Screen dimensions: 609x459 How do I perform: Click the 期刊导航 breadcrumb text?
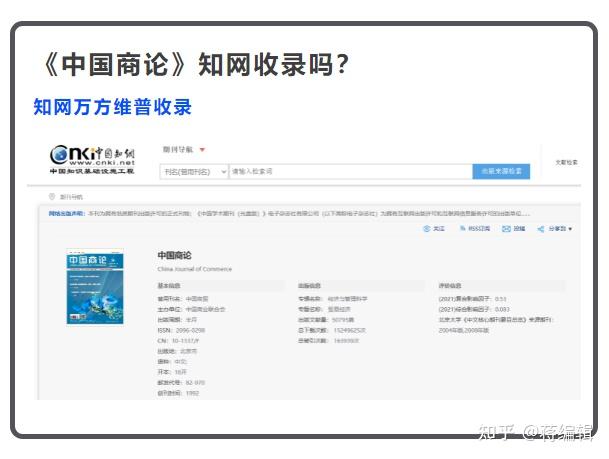click(71, 197)
